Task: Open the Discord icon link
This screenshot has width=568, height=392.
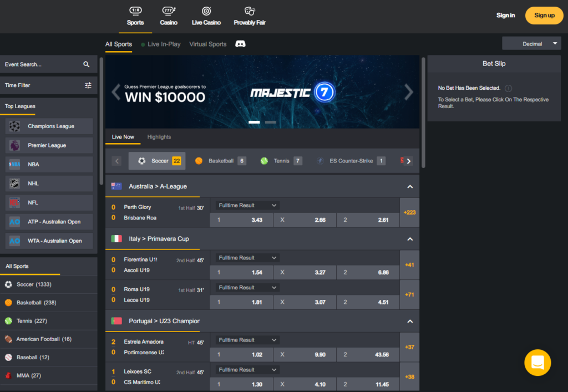Action: click(240, 44)
